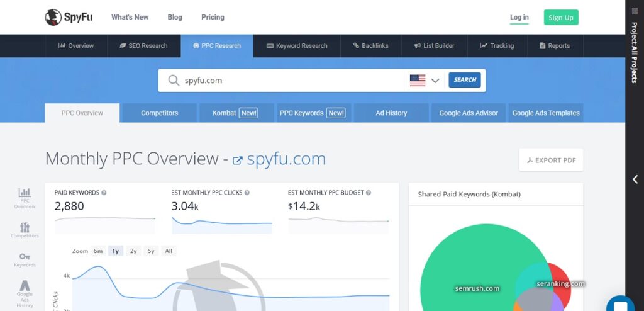Open the Blog link
Viewport: 644px width, 311px height.
pyautogui.click(x=175, y=17)
